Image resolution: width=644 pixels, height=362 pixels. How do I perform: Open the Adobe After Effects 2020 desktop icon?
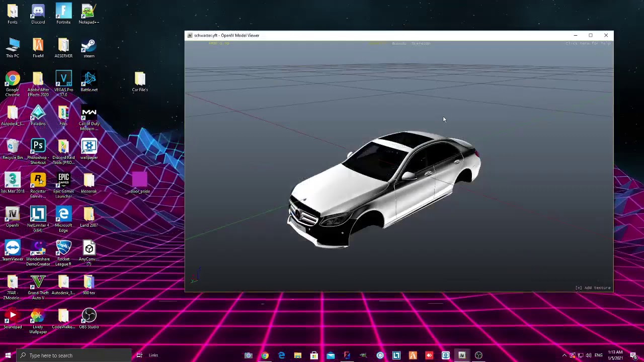click(38, 84)
